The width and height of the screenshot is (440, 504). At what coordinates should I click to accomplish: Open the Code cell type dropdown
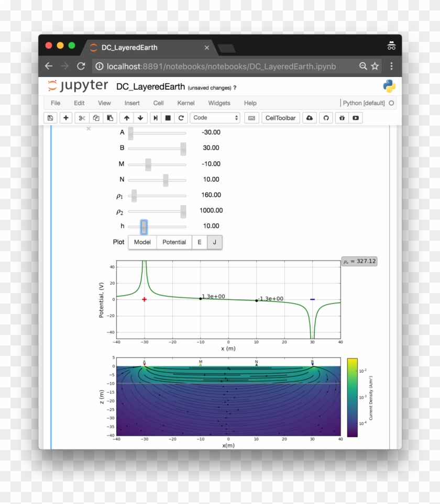click(215, 118)
